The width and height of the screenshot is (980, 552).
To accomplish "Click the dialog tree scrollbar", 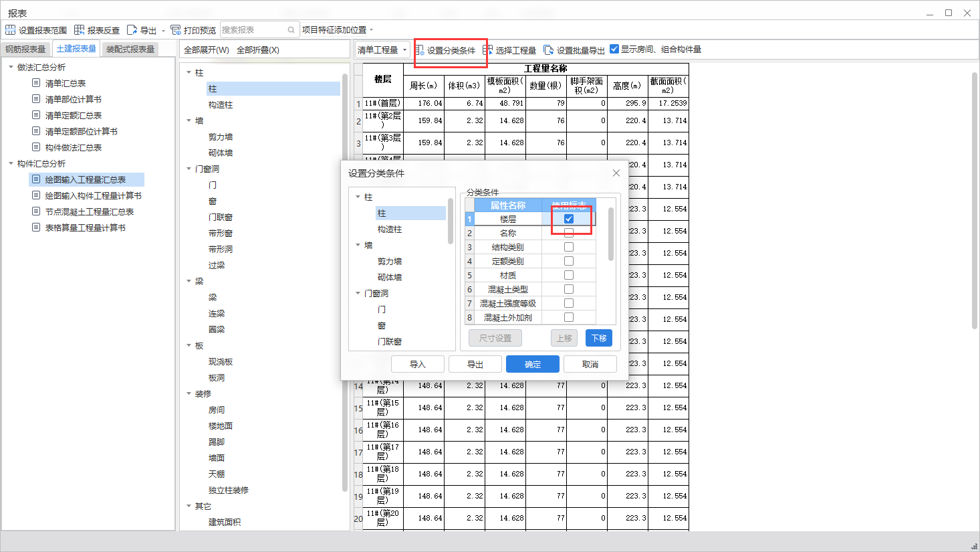I will (x=450, y=221).
